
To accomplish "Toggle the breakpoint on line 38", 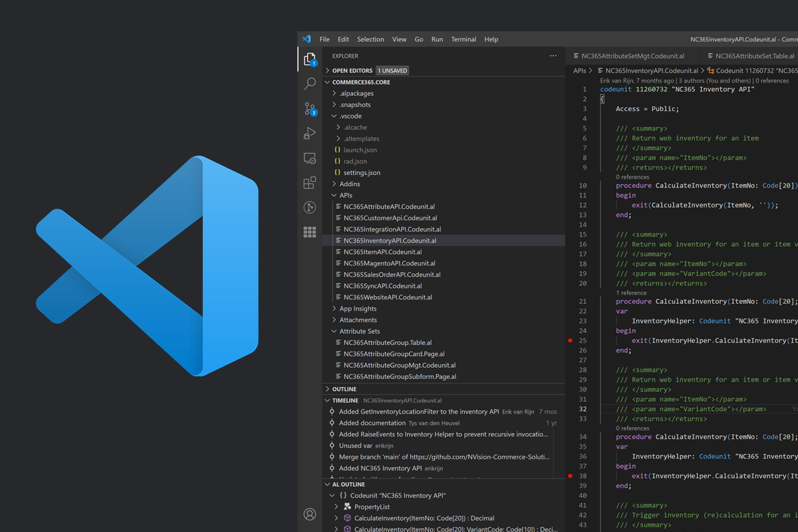I will [570, 476].
